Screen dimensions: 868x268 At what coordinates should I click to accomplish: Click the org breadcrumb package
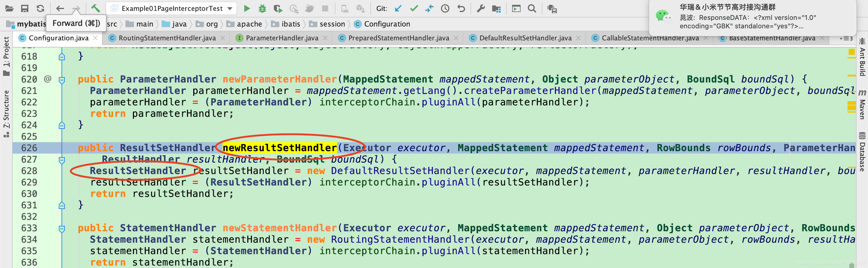coord(207,24)
